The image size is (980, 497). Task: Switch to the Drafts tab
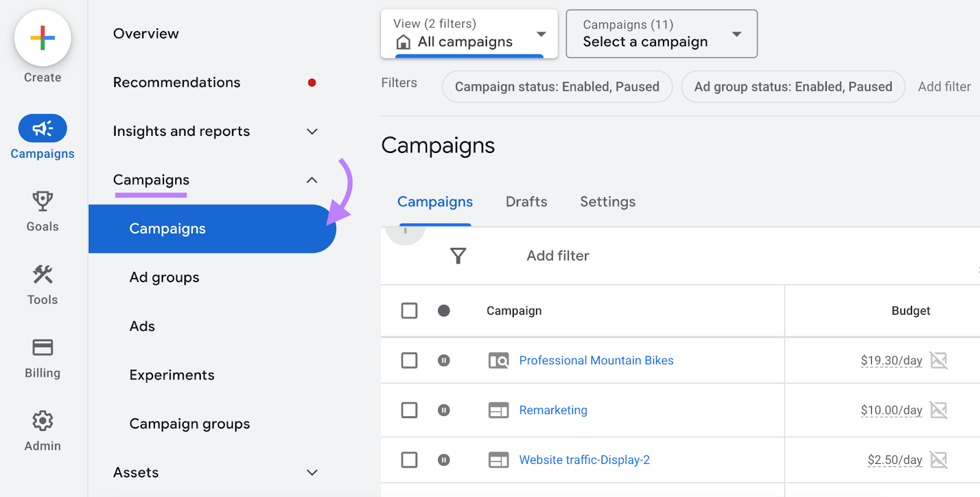[x=526, y=202]
